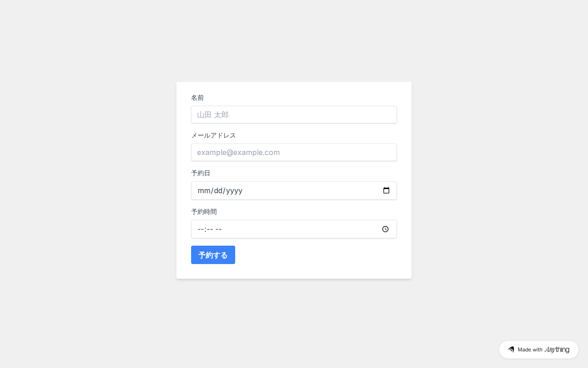Click the Anything wordmark in badge
This screenshot has height=368, width=588.
click(x=557, y=350)
